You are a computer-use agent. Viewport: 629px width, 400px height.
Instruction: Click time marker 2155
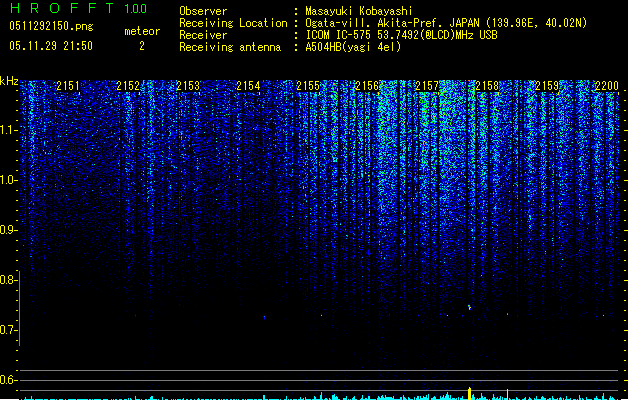coord(308,86)
